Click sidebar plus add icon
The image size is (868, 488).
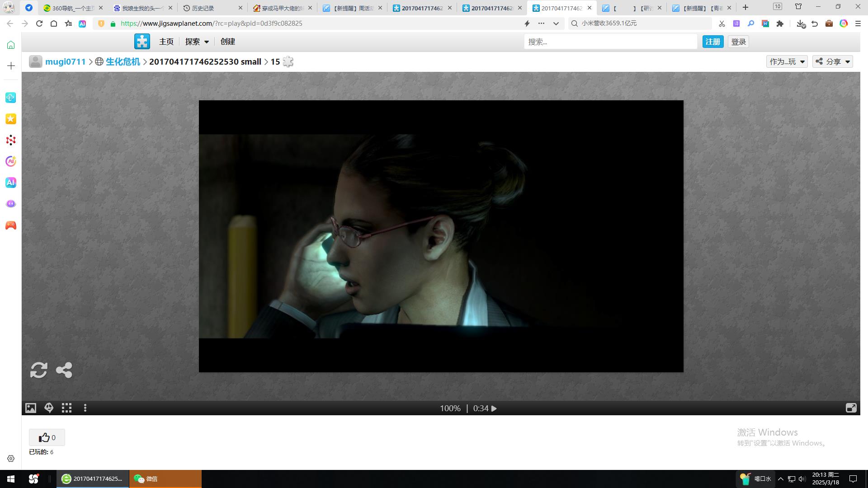click(x=11, y=66)
